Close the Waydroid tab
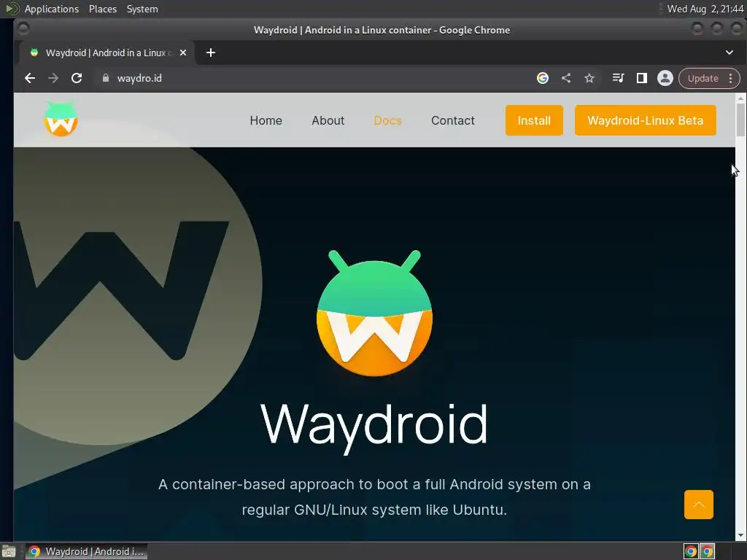 click(183, 52)
